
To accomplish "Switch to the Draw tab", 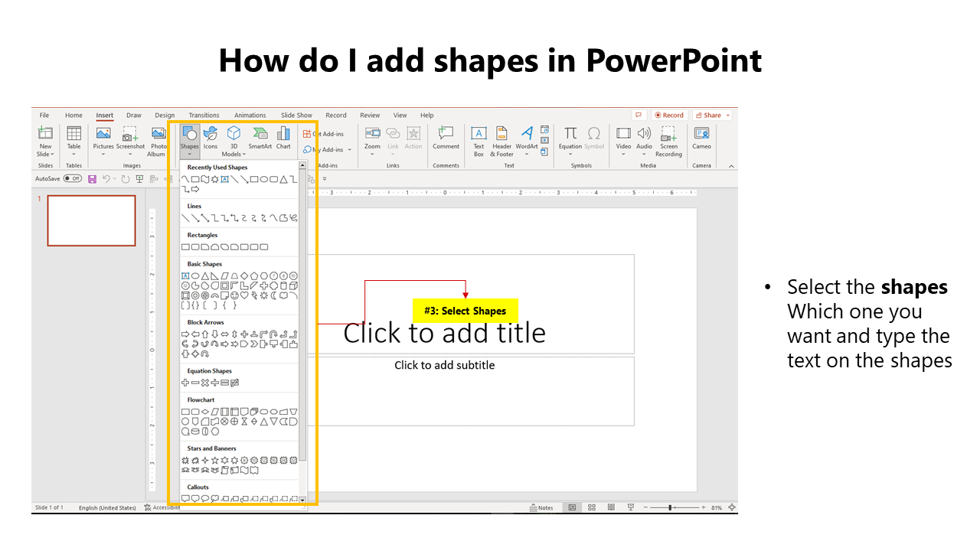I will pyautogui.click(x=134, y=116).
